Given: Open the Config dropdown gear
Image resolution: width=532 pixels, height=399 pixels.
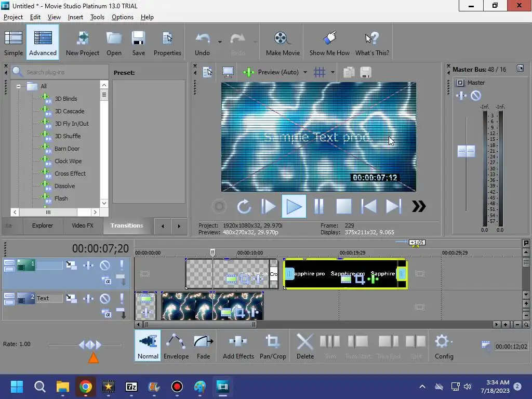Looking at the screenshot, I should tap(444, 345).
